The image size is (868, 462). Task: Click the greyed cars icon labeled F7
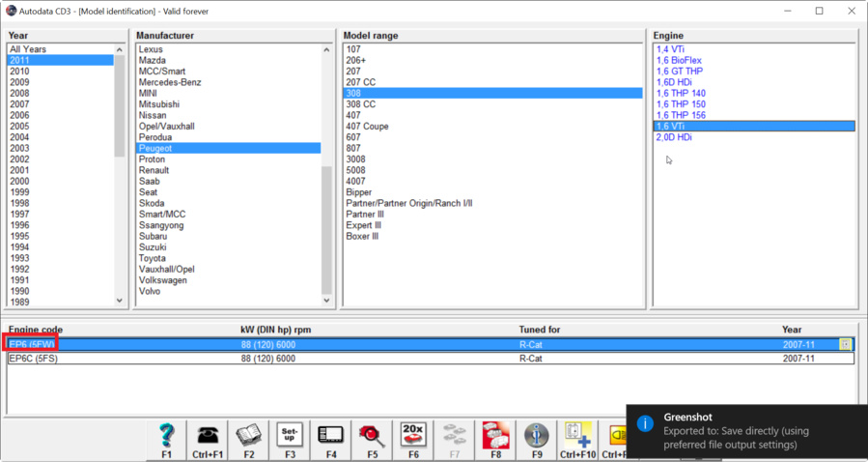point(455,441)
